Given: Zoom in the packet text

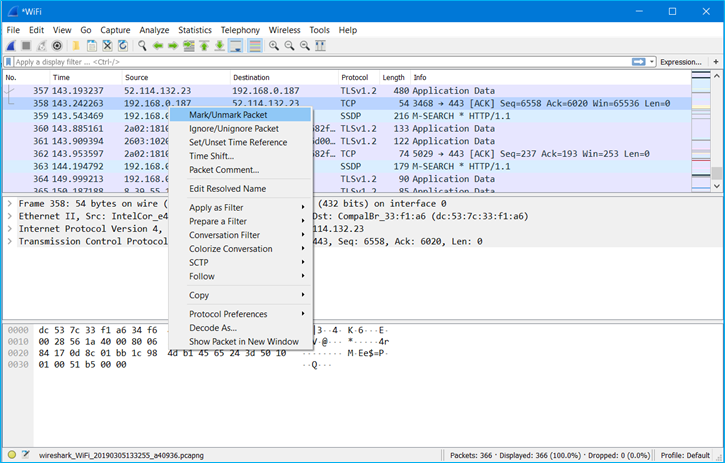Looking at the screenshot, I should click(274, 45).
